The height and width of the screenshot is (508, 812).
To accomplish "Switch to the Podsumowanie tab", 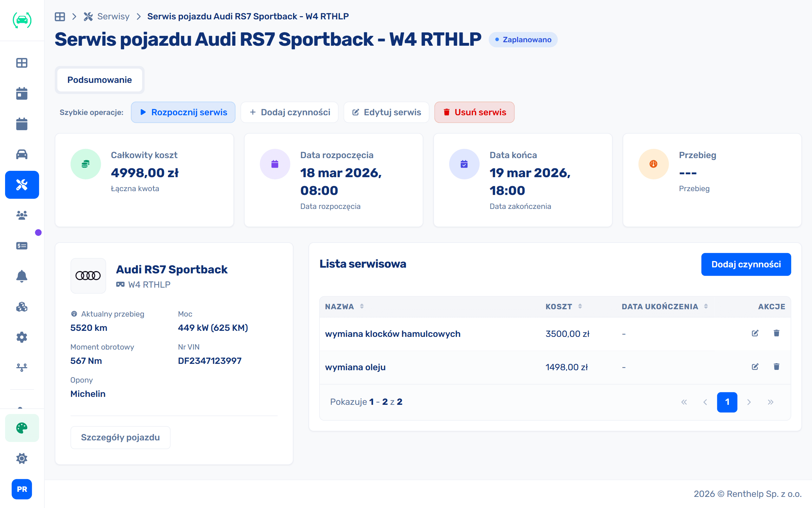I will tap(100, 80).
